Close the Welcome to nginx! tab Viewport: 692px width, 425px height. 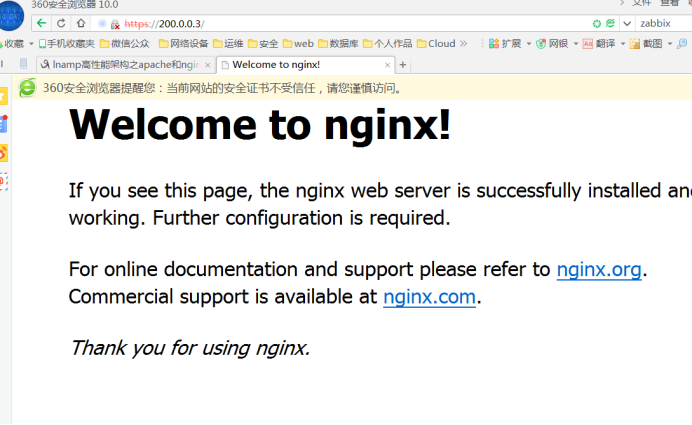tap(387, 65)
